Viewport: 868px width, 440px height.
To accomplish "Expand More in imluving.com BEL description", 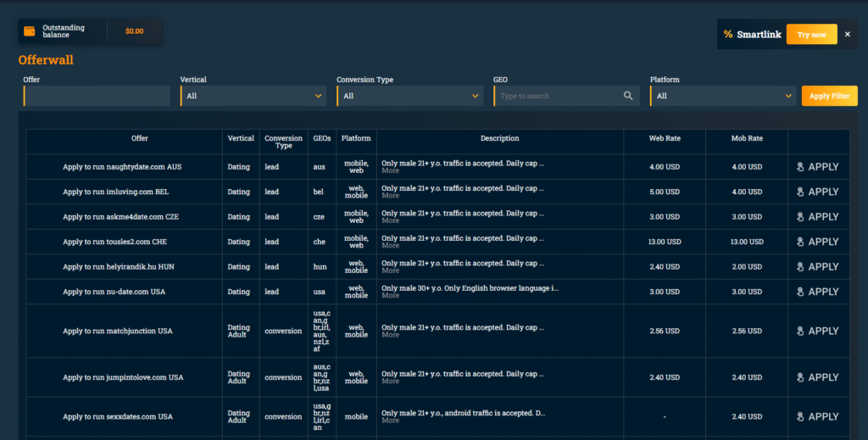I will pos(390,195).
